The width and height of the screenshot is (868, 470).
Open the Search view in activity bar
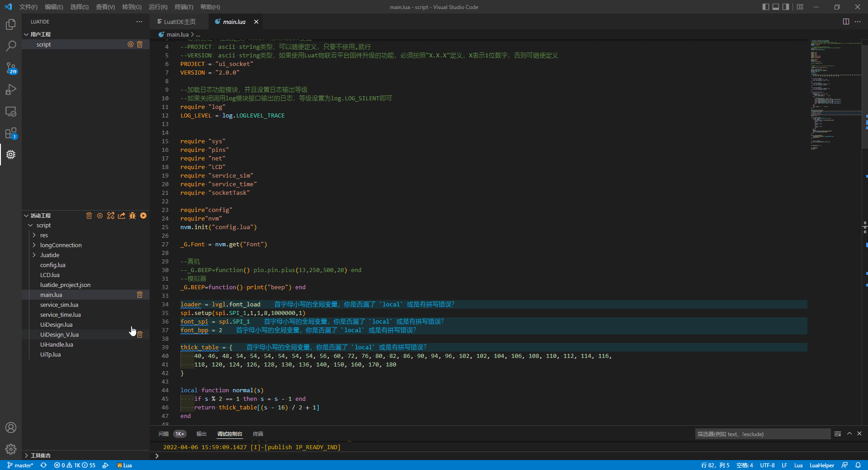11,46
